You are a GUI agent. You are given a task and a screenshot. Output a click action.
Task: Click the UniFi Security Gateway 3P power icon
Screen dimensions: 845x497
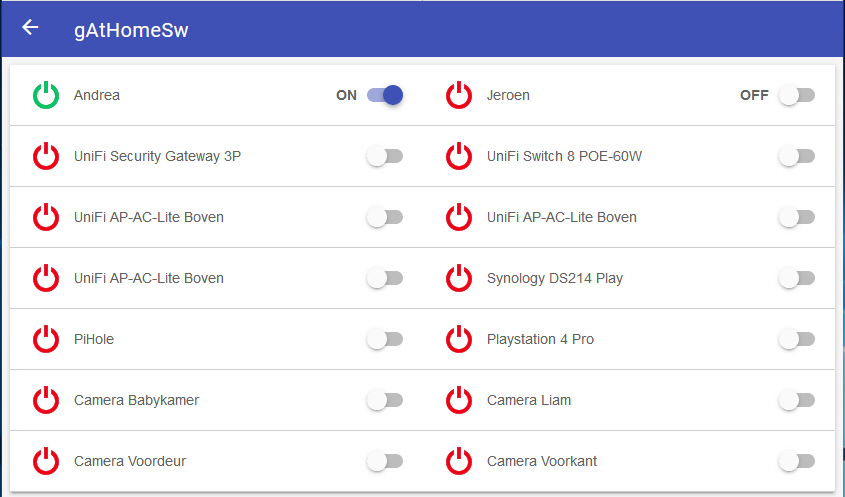pyautogui.click(x=46, y=157)
